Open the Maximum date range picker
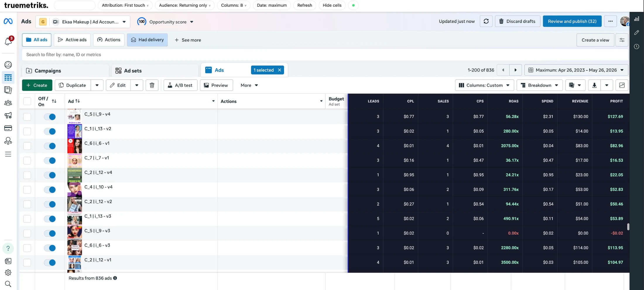 coord(576,70)
